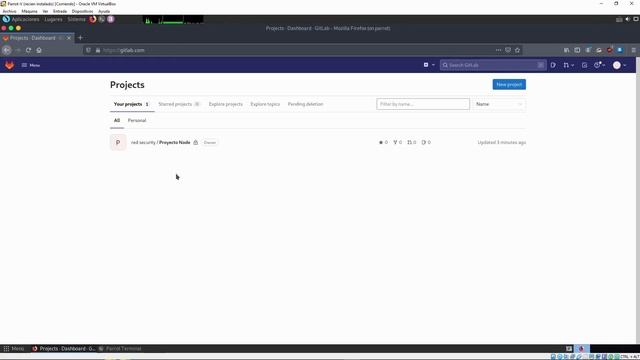Click the tracking protection shield icon
Screen dimensions: 640x360
tap(88, 50)
